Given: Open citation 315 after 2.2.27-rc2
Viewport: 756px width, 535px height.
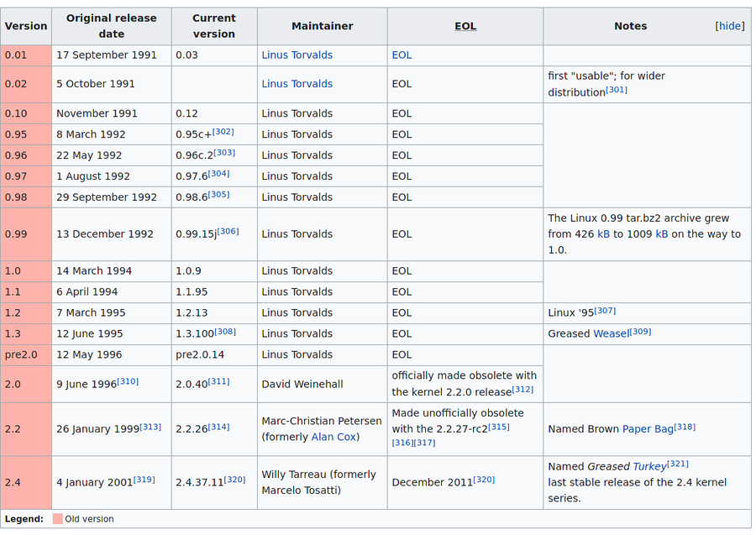Looking at the screenshot, I should [x=498, y=427].
